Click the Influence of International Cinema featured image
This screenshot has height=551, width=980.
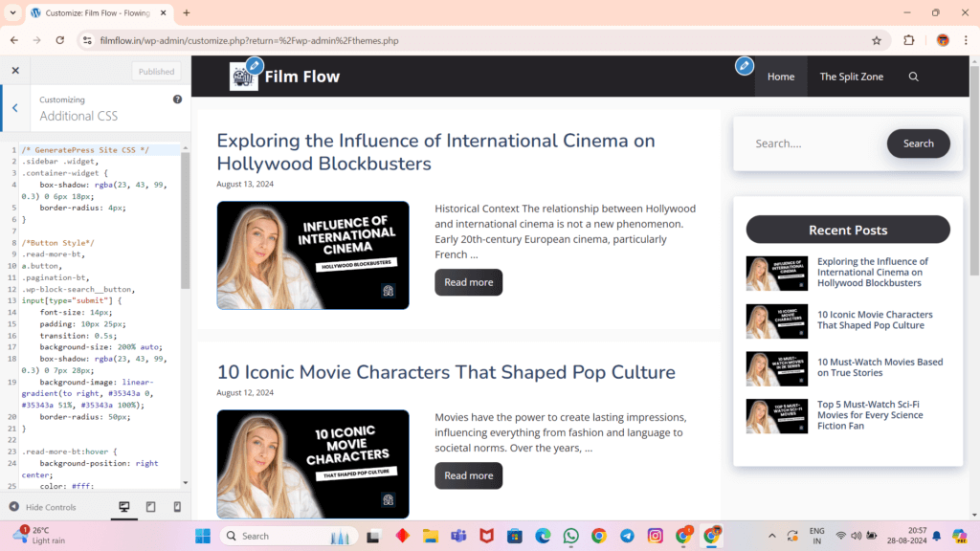(x=313, y=254)
